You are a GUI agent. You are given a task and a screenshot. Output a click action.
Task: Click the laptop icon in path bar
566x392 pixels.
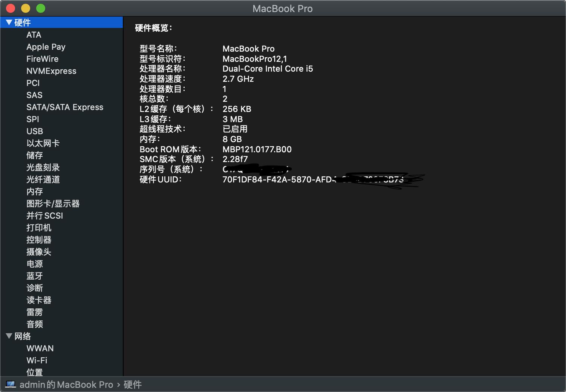[11, 384]
